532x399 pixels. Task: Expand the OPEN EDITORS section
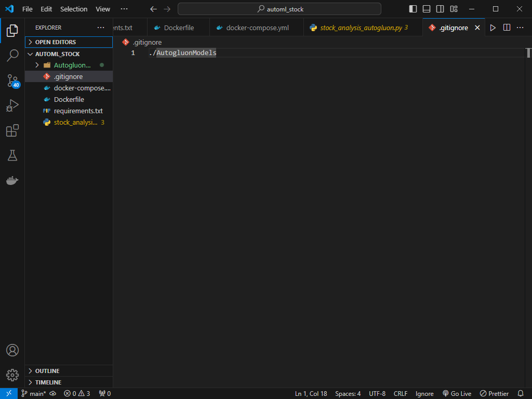(x=69, y=42)
